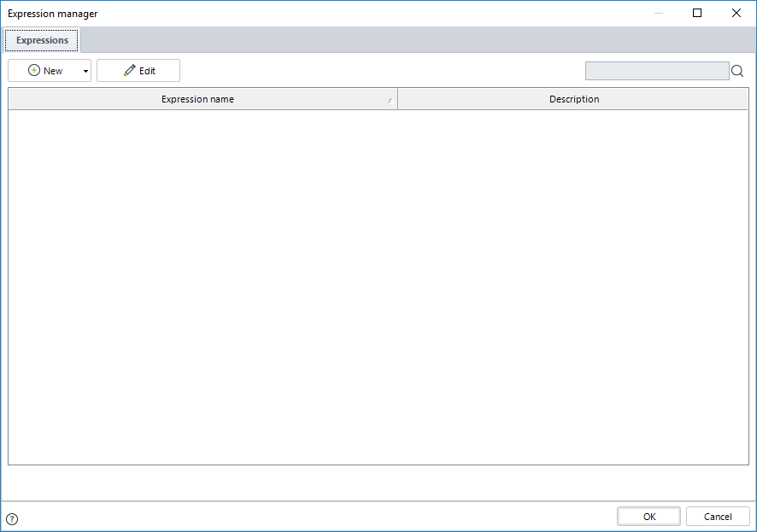757x532 pixels.
Task: Click the Edit expression button
Action: click(x=138, y=70)
